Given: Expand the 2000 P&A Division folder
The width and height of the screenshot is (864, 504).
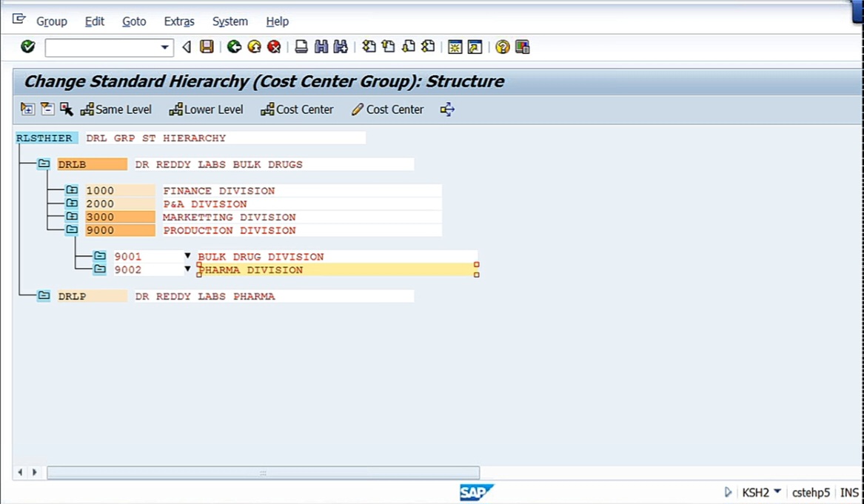Looking at the screenshot, I should click(72, 204).
